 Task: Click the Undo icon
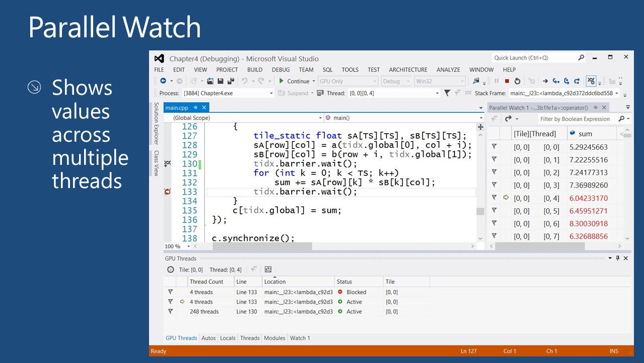245,81
